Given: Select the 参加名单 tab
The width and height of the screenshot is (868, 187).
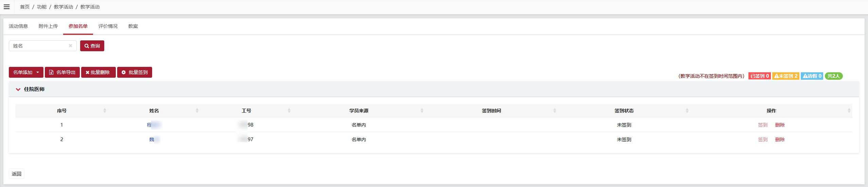Looking at the screenshot, I should pyautogui.click(x=78, y=26).
